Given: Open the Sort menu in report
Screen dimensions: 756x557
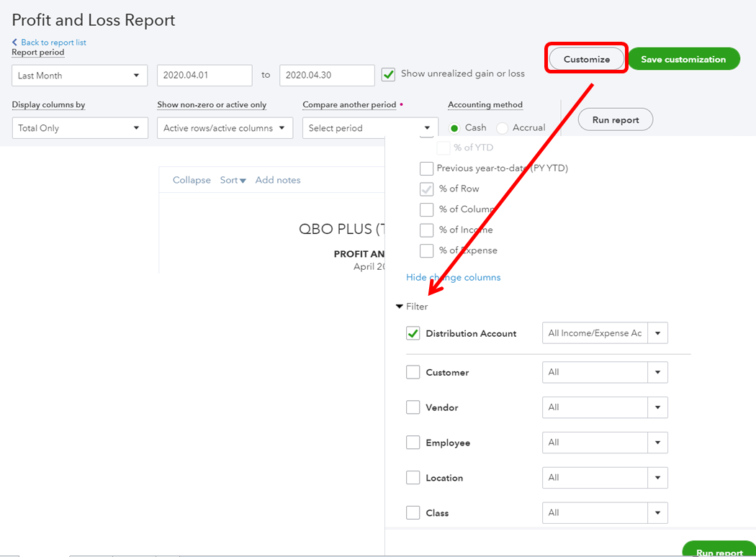Looking at the screenshot, I should click(233, 180).
